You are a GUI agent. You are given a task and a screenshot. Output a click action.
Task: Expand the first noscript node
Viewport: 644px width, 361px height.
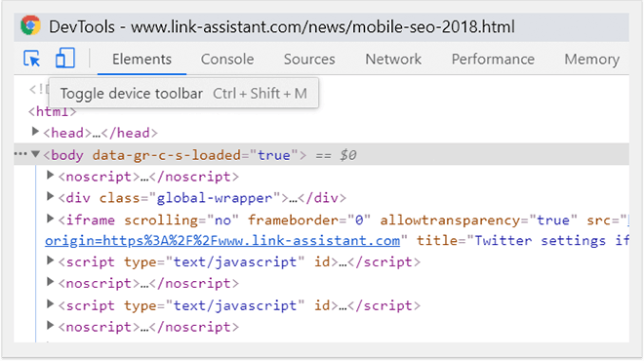[50, 176]
